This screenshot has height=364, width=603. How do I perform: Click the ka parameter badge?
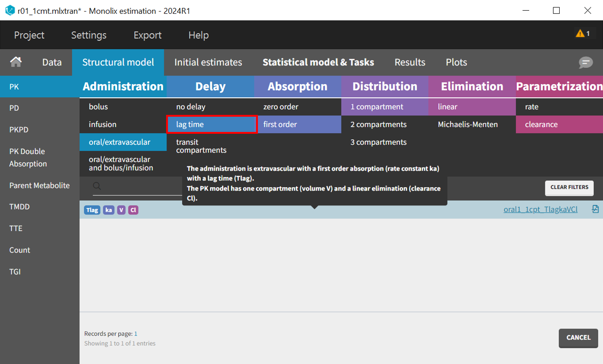(x=109, y=210)
